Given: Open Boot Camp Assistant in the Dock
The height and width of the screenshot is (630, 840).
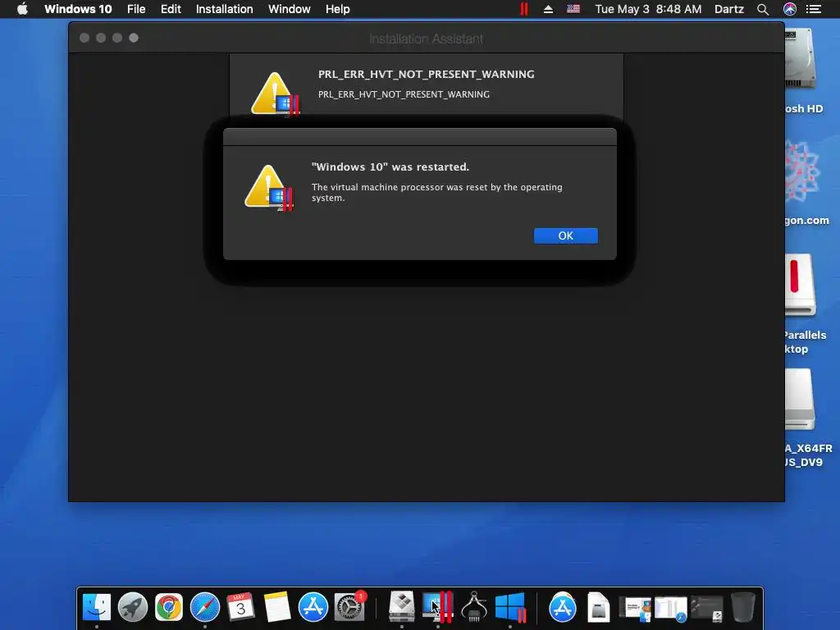Looking at the screenshot, I should coord(402,606).
